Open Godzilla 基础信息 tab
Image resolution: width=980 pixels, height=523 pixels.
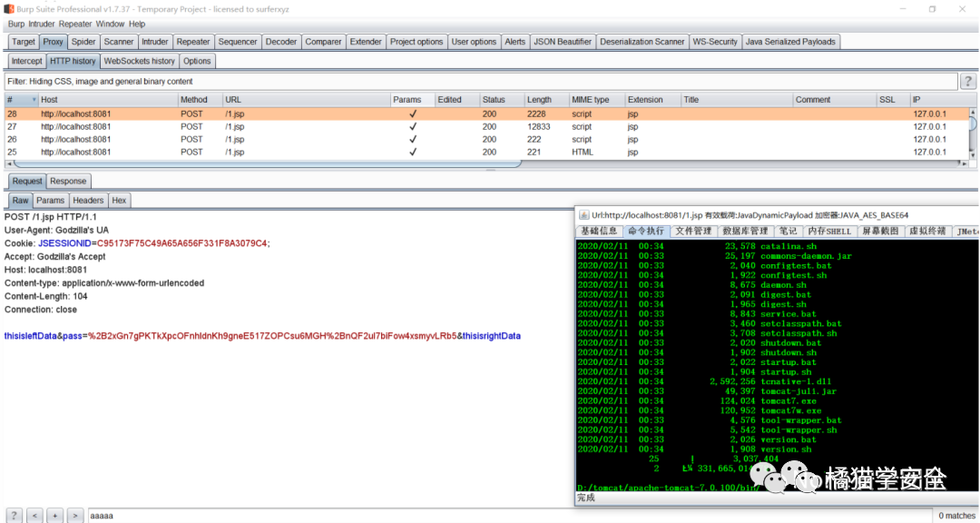[599, 231]
